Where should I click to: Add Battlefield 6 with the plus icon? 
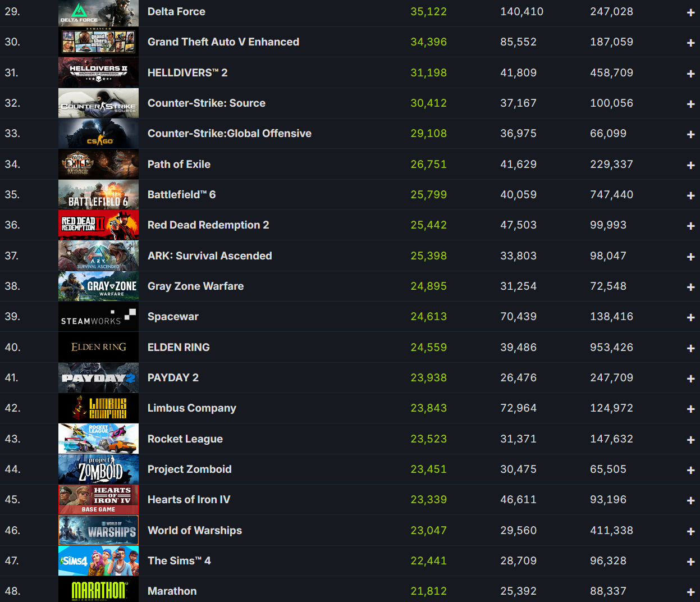(x=690, y=195)
